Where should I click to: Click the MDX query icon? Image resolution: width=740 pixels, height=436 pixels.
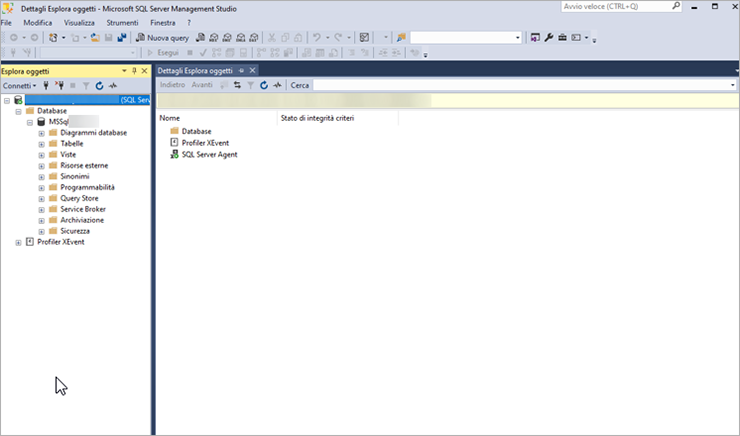214,38
